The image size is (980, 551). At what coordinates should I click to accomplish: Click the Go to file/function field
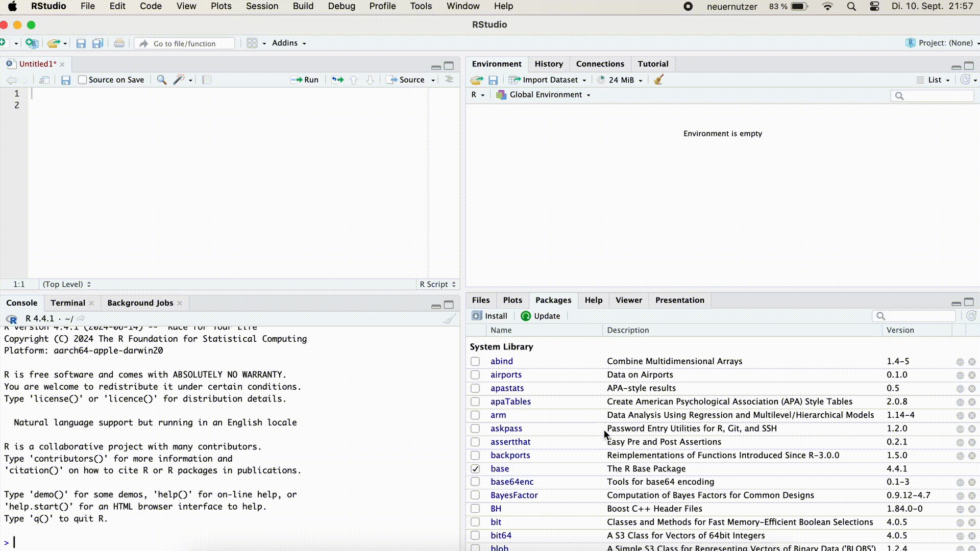tap(185, 43)
